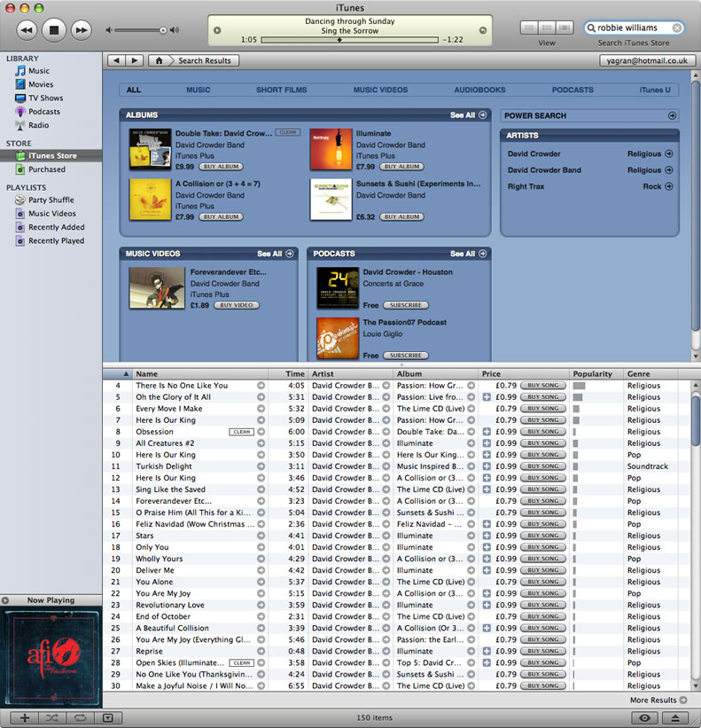Load More Results link arrow

683,700
